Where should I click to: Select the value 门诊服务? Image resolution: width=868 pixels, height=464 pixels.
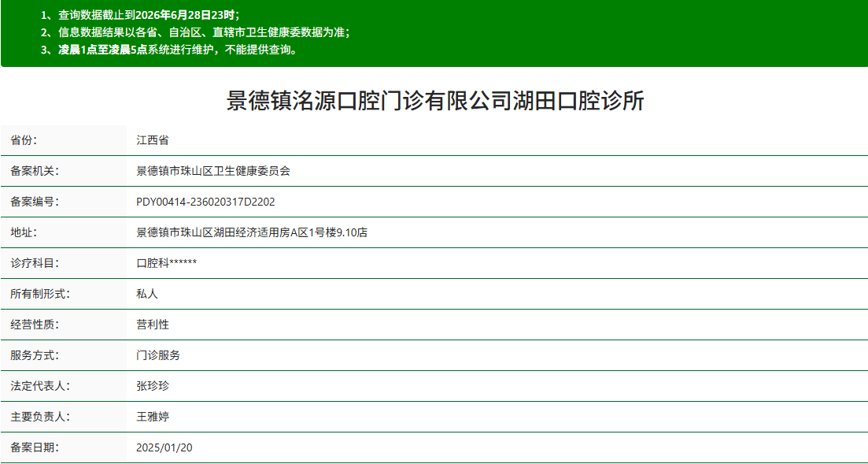(157, 355)
